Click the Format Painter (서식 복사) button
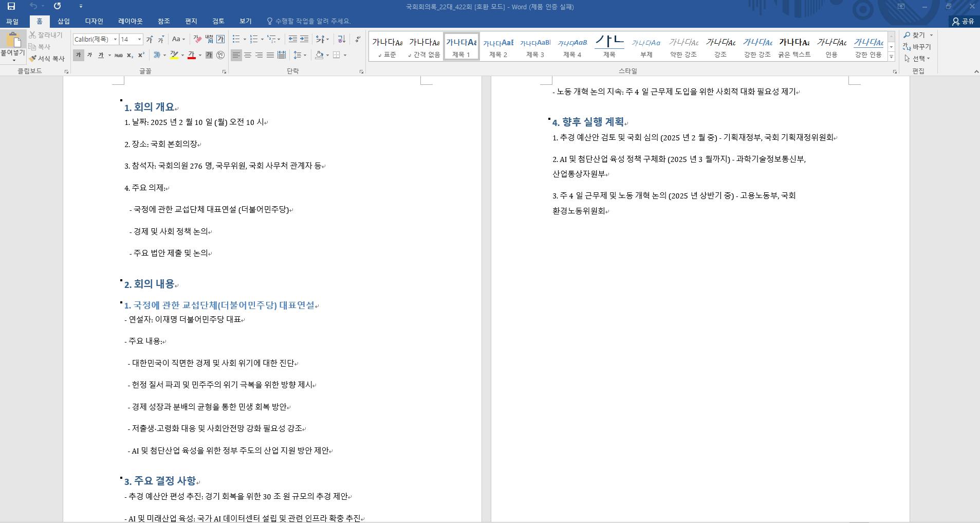The image size is (980, 523). [47, 59]
